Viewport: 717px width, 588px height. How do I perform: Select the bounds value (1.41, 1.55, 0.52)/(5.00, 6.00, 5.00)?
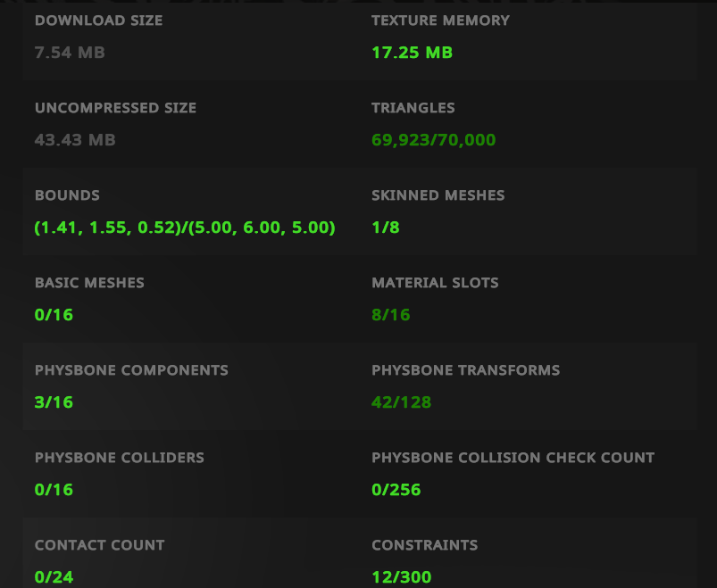coord(185,228)
